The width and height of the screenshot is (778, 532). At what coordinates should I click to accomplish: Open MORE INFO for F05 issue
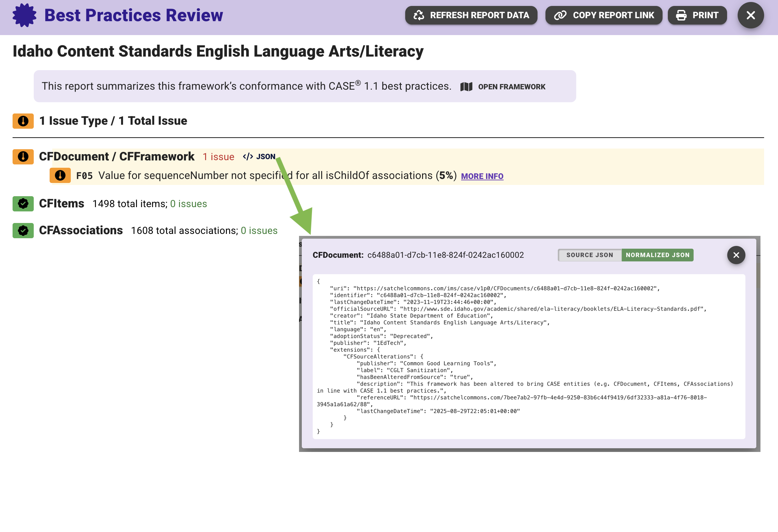point(482,176)
